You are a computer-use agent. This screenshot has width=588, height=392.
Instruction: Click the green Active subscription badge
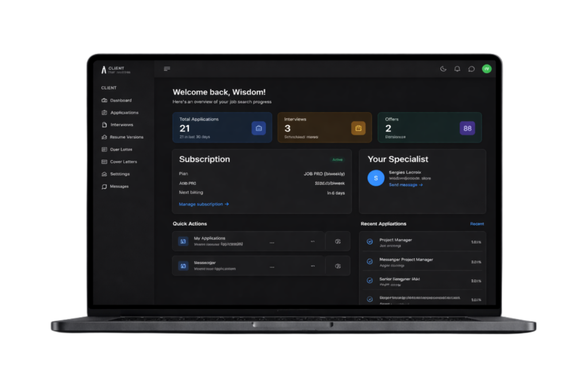(x=338, y=160)
